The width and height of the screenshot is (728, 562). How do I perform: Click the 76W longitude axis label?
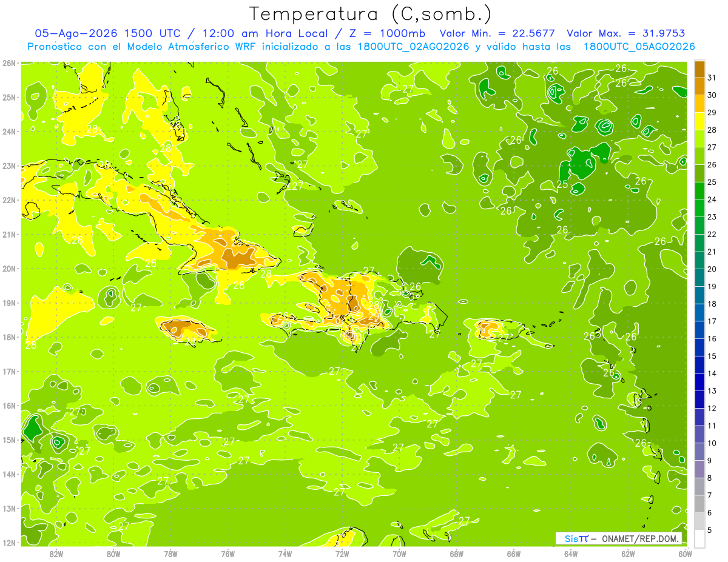(x=227, y=554)
